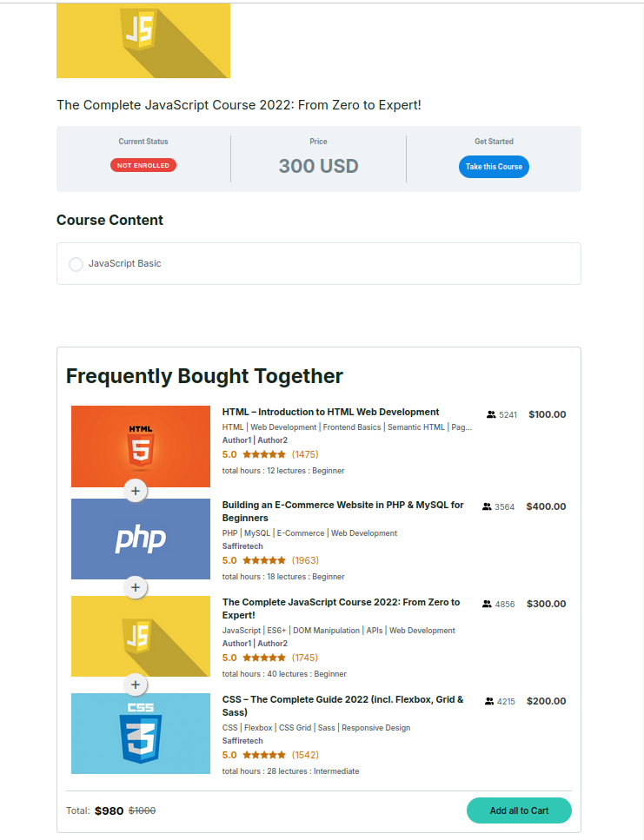This screenshot has height=840, width=644.
Task: Click the CSS3 course thumbnail
Action: point(141,733)
